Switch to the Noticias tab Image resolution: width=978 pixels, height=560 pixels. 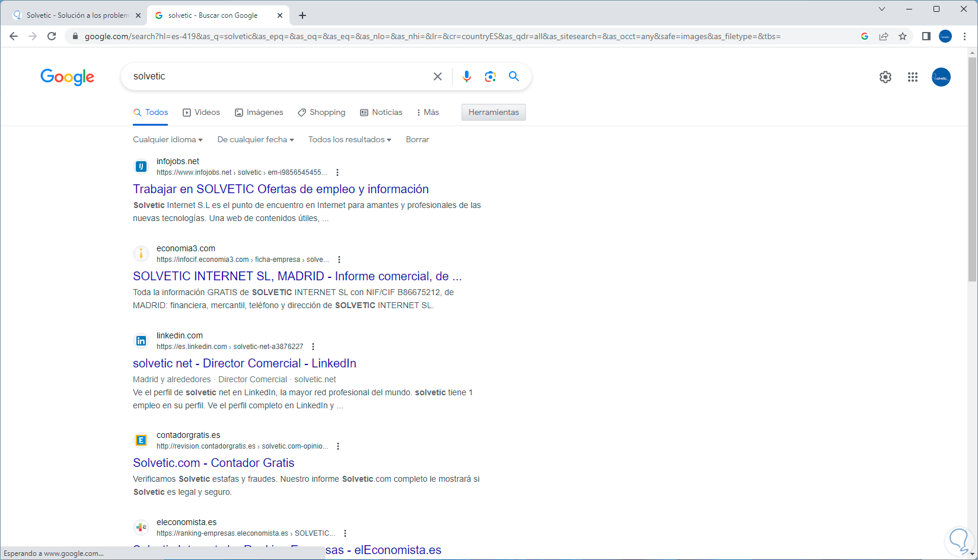pos(381,113)
